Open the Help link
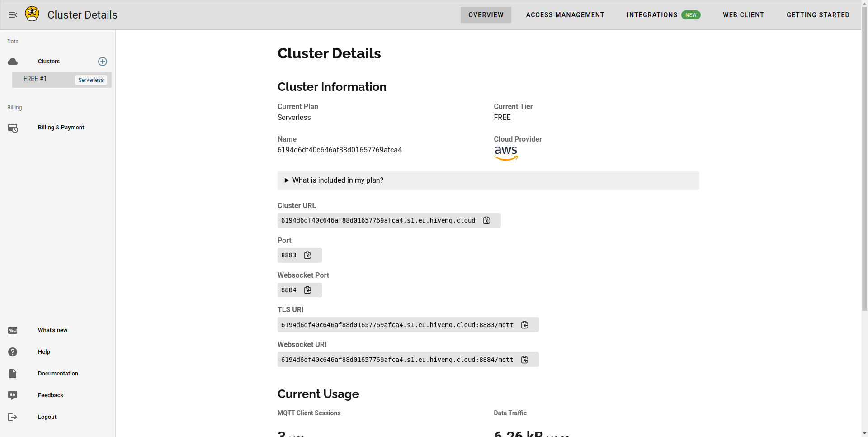 44,352
